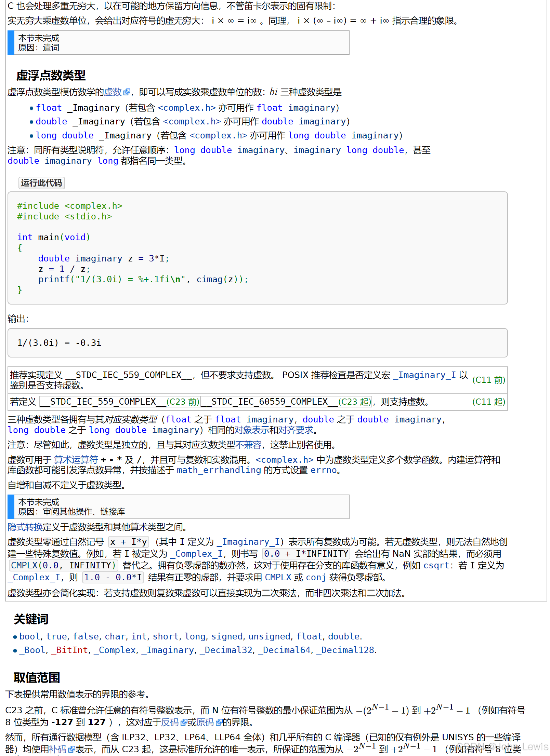This screenshot has width=550, height=756.
Task: Open the double link in second bullet
Action: pos(51,121)
